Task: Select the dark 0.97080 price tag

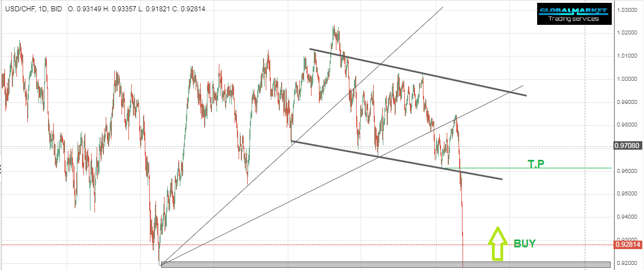Action: coord(627,146)
